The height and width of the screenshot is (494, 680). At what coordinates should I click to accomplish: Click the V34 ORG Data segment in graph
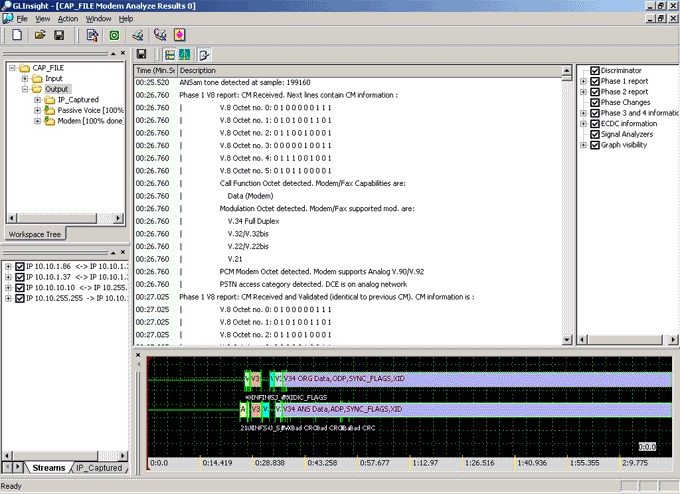pos(476,379)
